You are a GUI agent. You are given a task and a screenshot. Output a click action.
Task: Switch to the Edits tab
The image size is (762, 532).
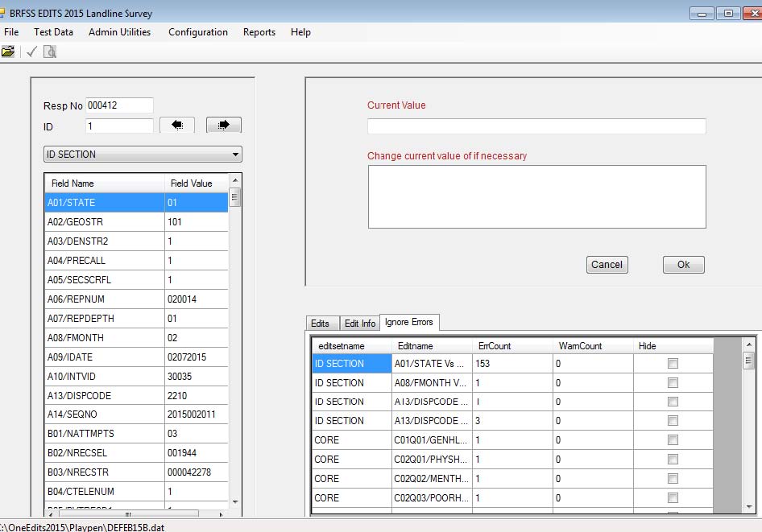click(321, 323)
